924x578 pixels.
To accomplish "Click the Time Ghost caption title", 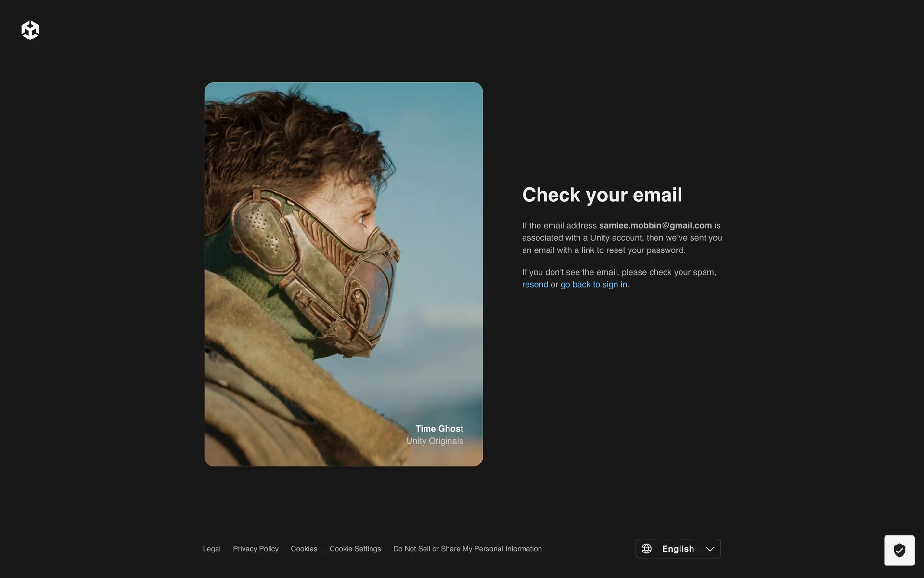I will point(439,428).
